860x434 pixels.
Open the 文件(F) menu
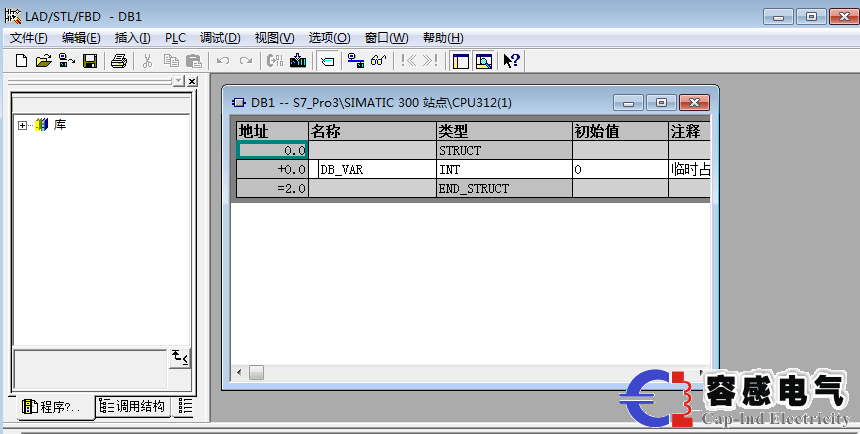tap(29, 38)
